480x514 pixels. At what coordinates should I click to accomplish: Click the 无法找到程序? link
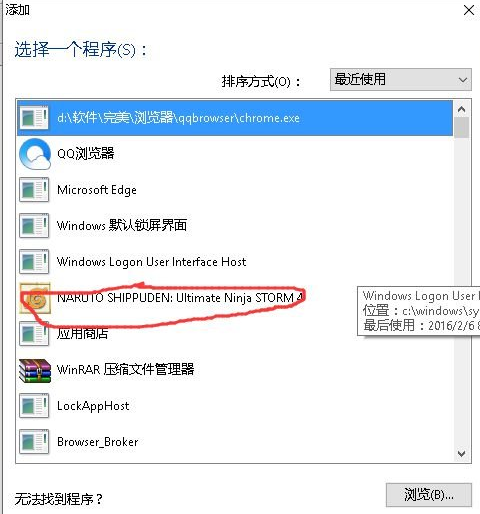coord(58,499)
